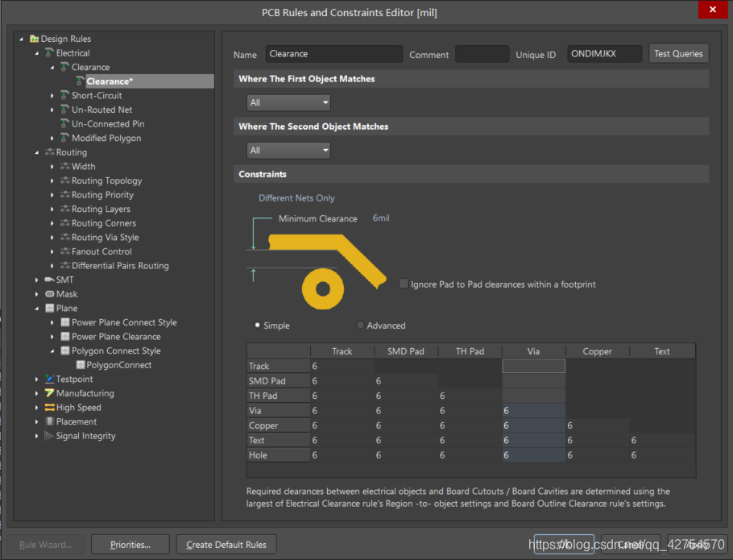Select the Placement tree item

point(77,421)
